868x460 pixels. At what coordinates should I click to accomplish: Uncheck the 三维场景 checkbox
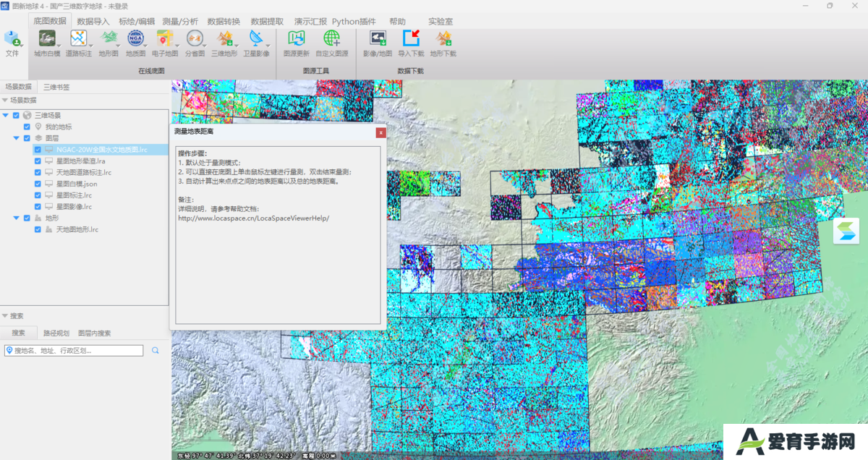(16, 116)
